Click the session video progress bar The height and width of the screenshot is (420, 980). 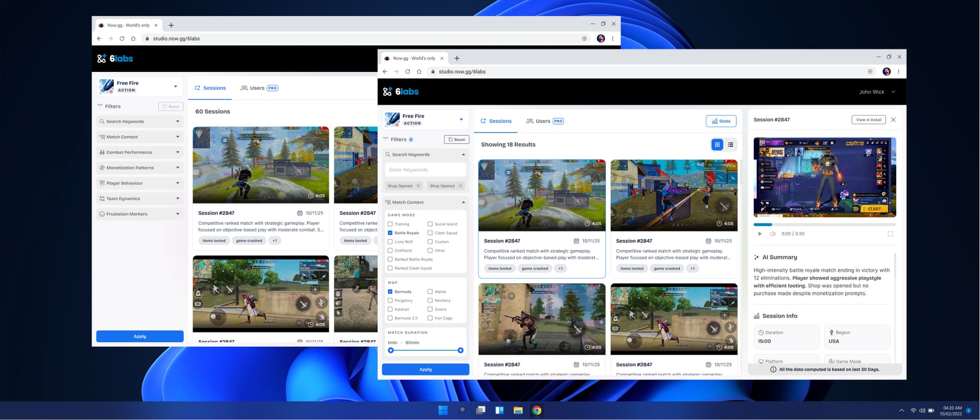pos(825,225)
